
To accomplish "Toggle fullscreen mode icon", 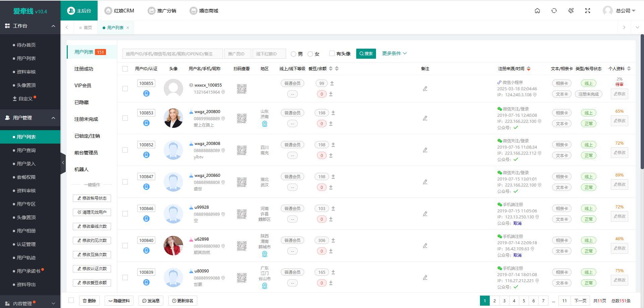I will click(x=588, y=11).
